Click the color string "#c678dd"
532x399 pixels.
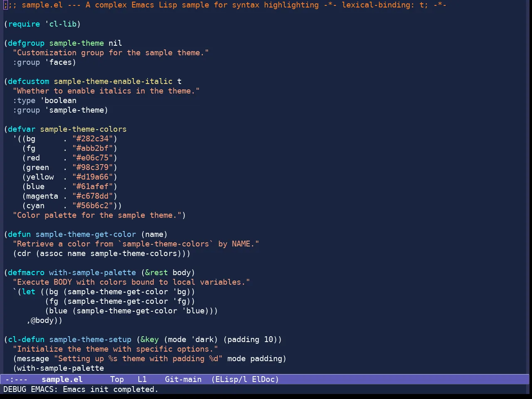92,196
